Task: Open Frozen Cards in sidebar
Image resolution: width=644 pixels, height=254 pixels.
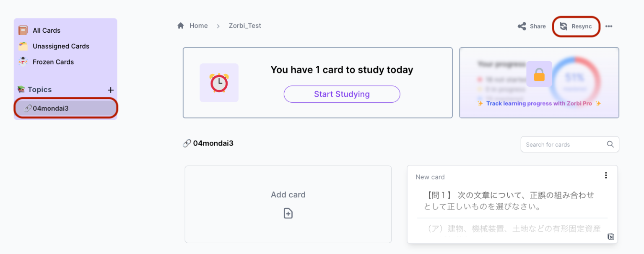Action: 53,62
